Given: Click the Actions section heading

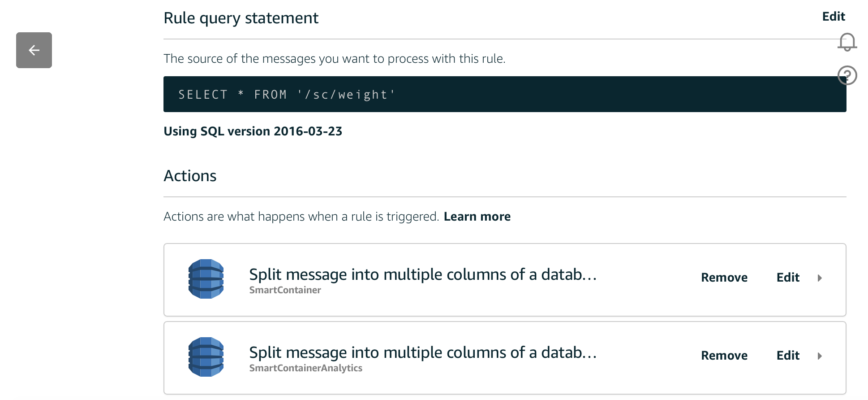Looking at the screenshot, I should (190, 176).
